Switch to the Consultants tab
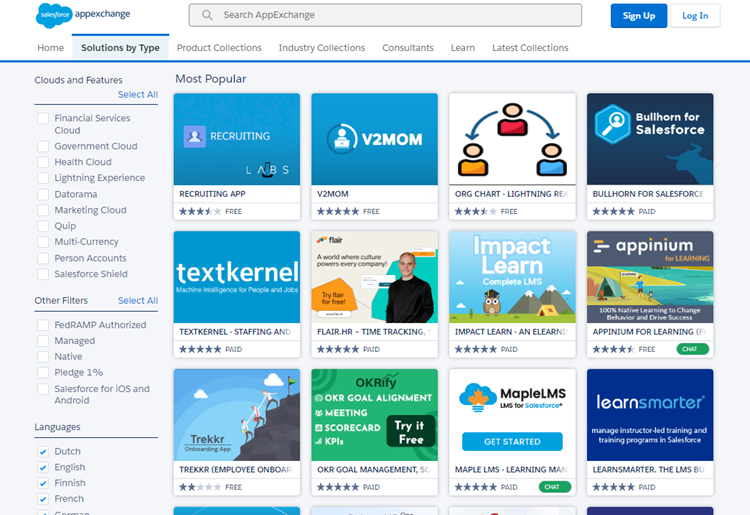 tap(408, 48)
